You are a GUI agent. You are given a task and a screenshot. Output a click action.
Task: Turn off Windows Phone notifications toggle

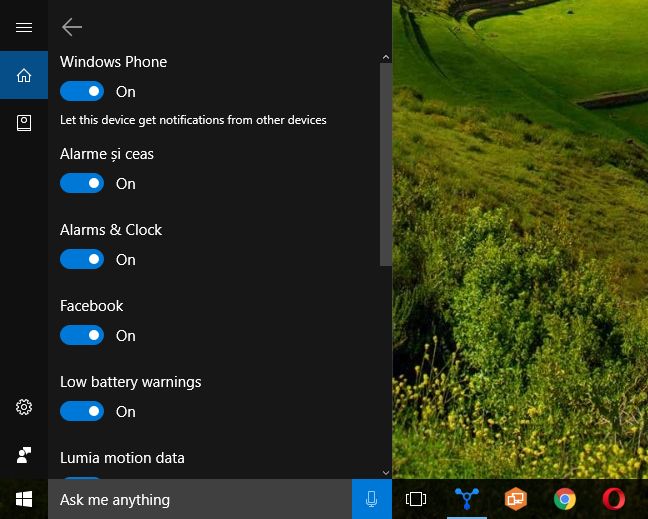click(82, 91)
